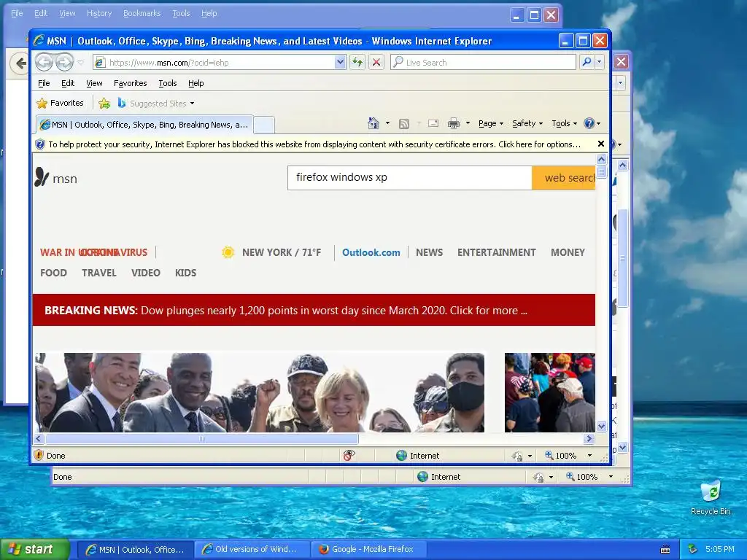
Task: Click the shield icon beside Done status
Action: pyautogui.click(x=39, y=455)
